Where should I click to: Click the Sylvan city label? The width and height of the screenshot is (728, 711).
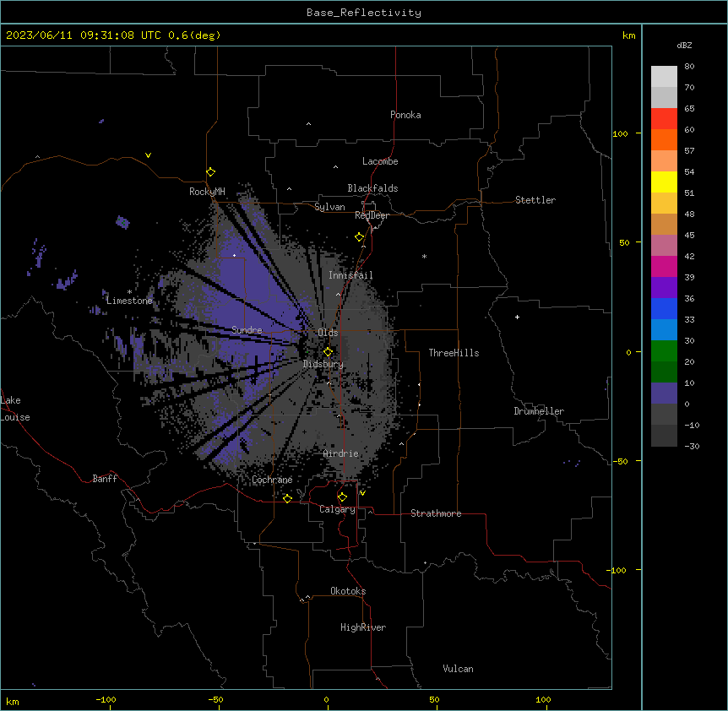point(329,207)
